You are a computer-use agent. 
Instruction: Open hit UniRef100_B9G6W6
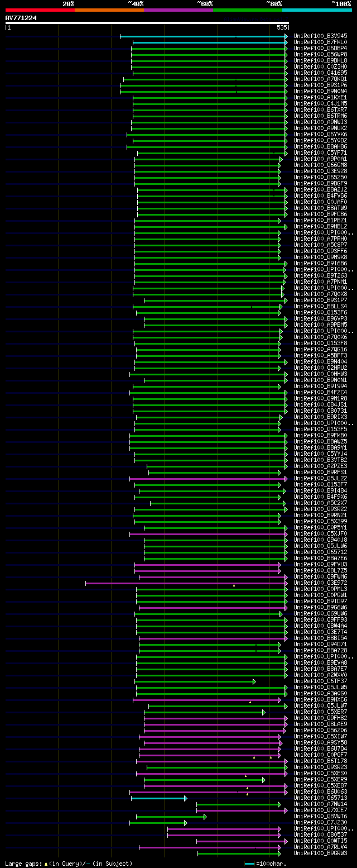pyautogui.click(x=320, y=607)
